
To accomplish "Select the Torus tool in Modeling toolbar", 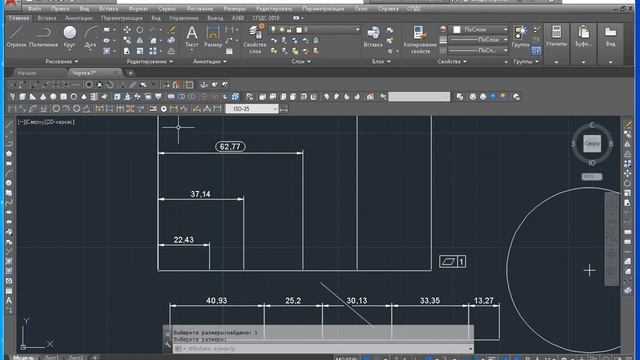I will pyautogui.click(x=73, y=97).
